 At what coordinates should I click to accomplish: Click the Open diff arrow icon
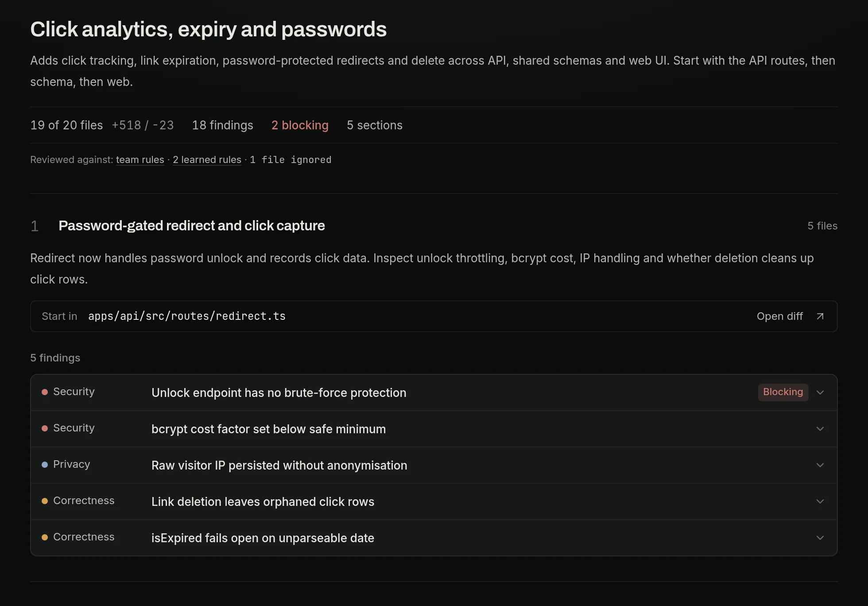click(x=820, y=316)
